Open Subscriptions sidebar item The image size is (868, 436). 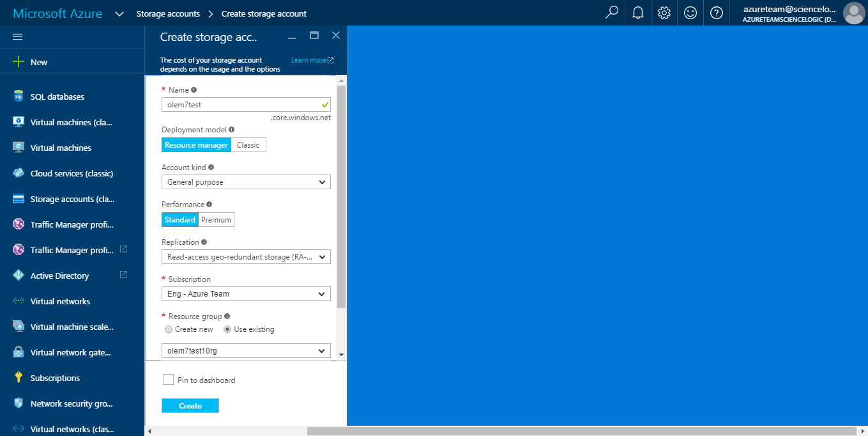[x=55, y=378]
